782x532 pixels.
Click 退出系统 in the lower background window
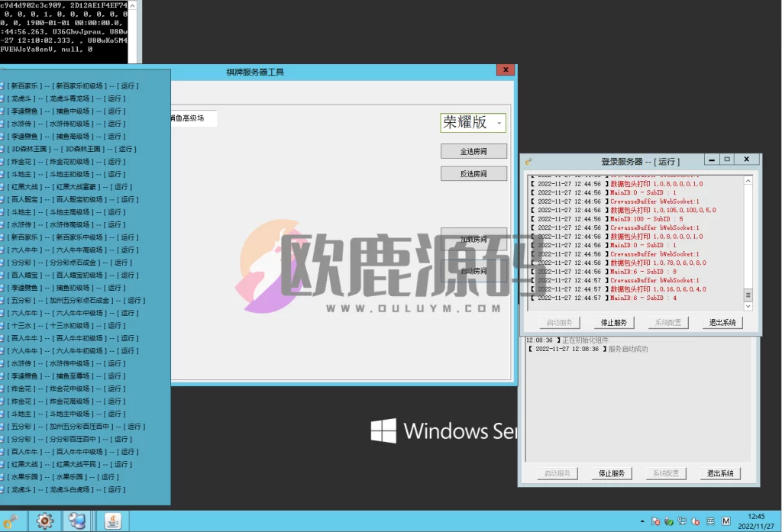[x=721, y=473]
